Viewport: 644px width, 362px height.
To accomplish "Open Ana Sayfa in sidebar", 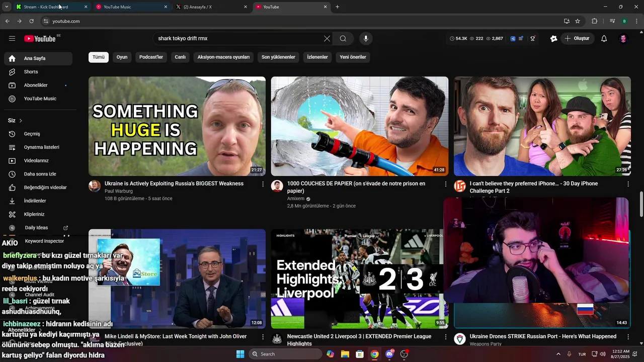I will pos(38,58).
